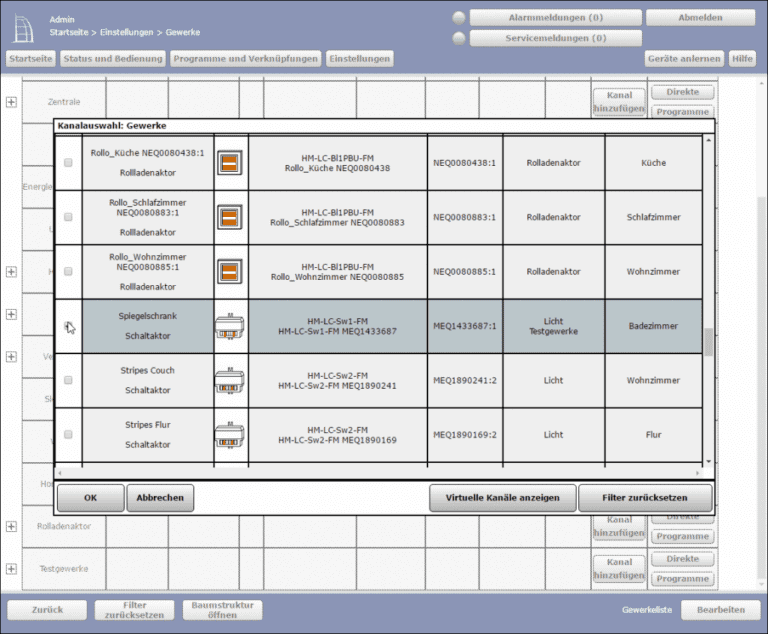The image size is (768, 634).
Task: Click the Spiegelschrank switch actuator icon
Action: [x=230, y=326]
